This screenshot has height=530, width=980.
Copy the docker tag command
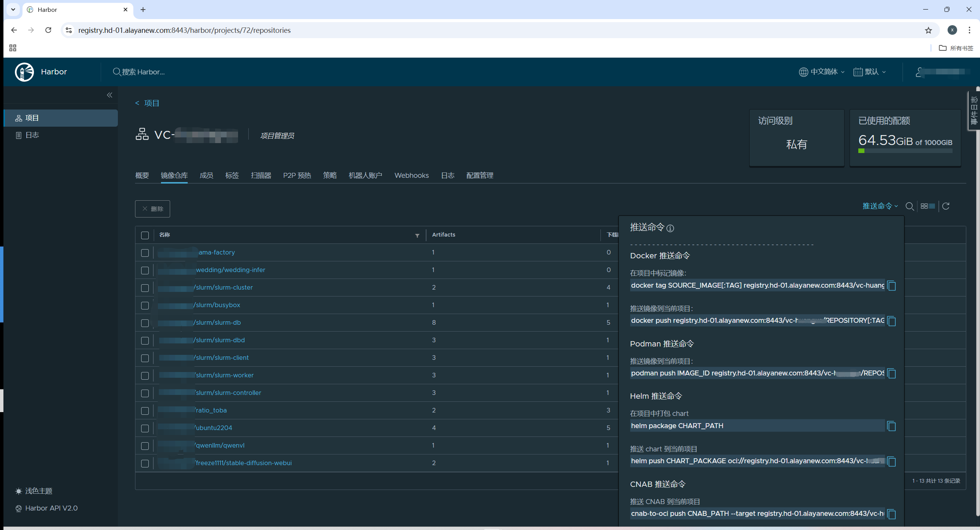tap(891, 286)
